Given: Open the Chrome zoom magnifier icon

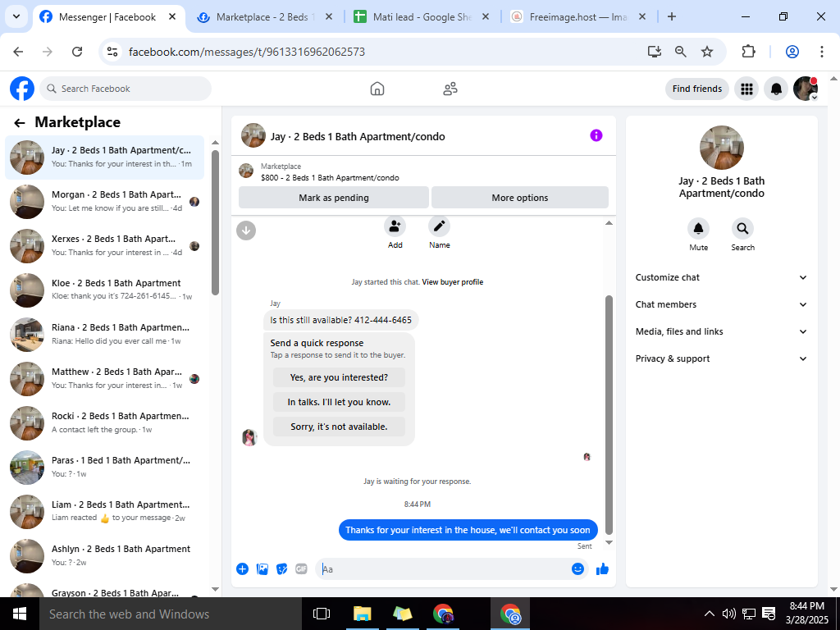Looking at the screenshot, I should coord(680,52).
